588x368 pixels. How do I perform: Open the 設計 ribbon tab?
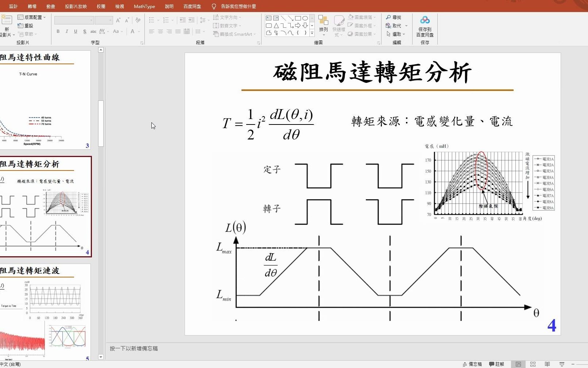tap(13, 6)
